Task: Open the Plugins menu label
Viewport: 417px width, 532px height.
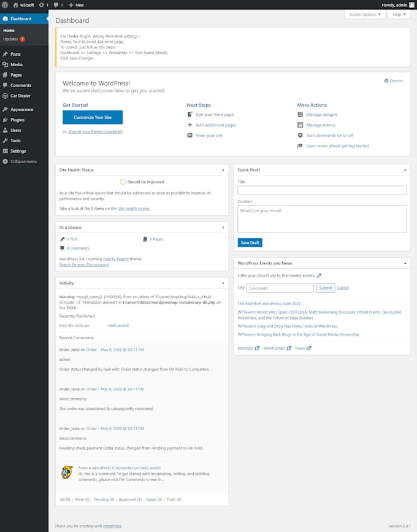Action: coord(17,120)
